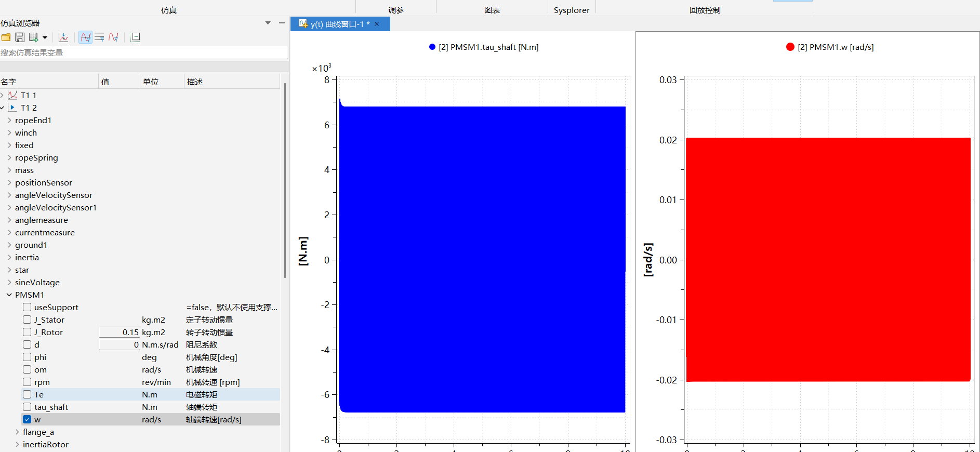Screen dimensions: 980x452
Task: Sort by the 描述 column header
Action: (232, 82)
